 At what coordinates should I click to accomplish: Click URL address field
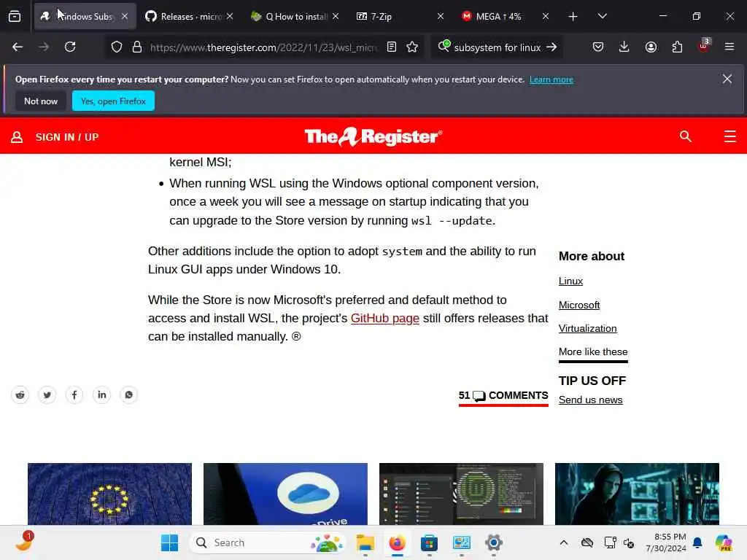(x=264, y=47)
